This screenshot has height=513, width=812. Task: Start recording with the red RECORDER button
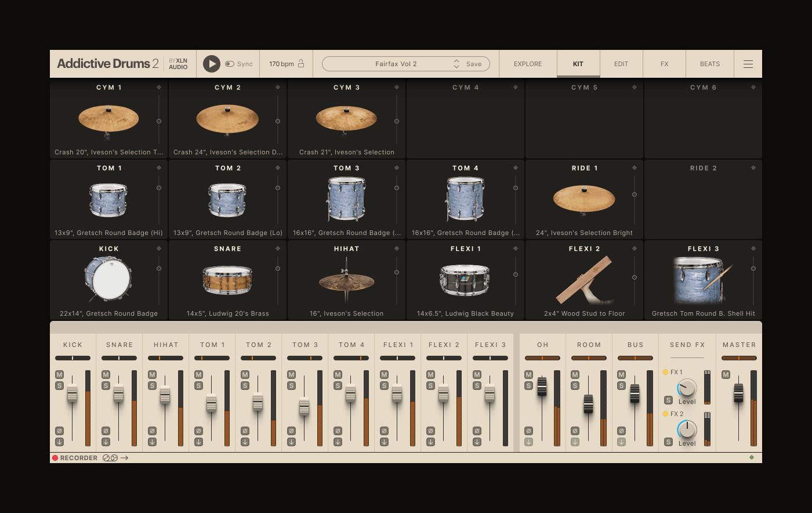pos(55,458)
